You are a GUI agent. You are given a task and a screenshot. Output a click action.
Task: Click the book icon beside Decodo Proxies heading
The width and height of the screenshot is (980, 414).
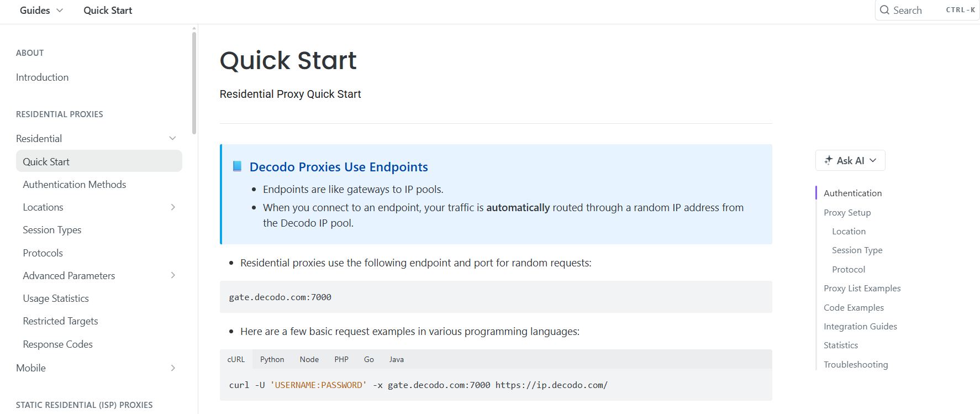pos(237,166)
